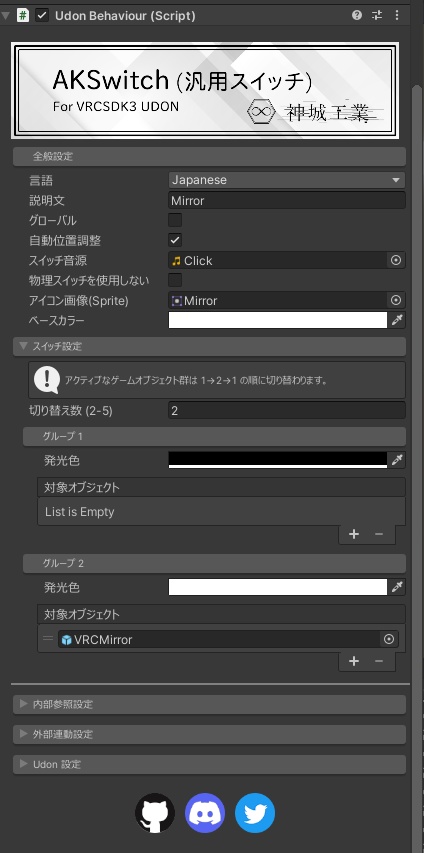Open the 言語 Japanese language dropdown

click(287, 180)
